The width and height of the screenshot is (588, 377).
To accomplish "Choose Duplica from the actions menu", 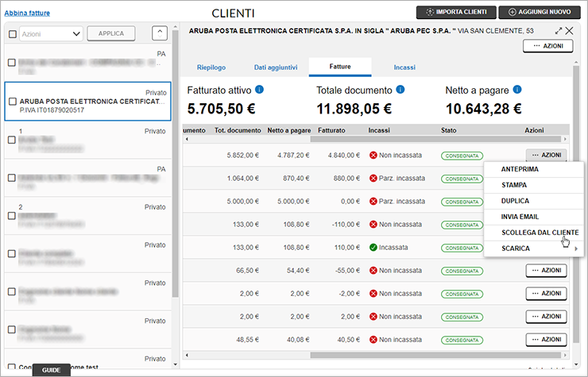I will pos(534,201).
